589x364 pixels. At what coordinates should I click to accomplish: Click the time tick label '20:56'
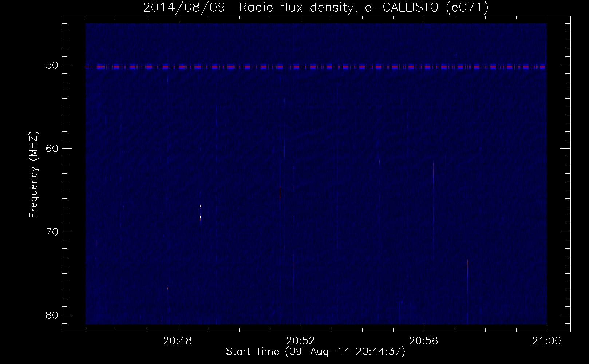[x=424, y=341]
